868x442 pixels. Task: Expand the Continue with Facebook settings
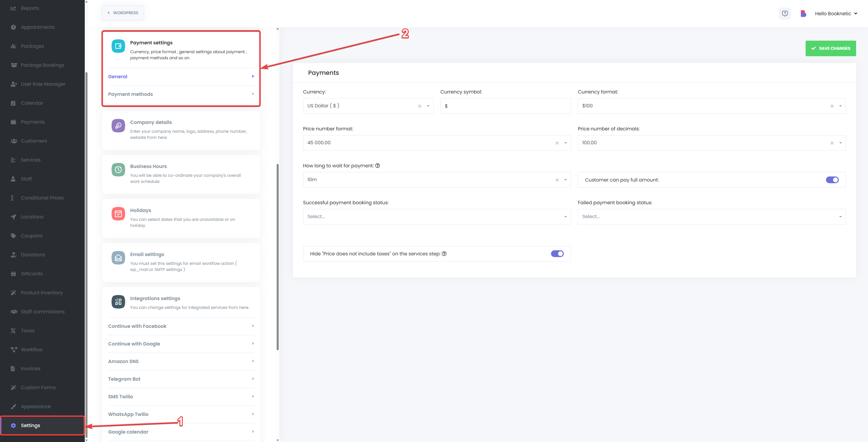[181, 326]
